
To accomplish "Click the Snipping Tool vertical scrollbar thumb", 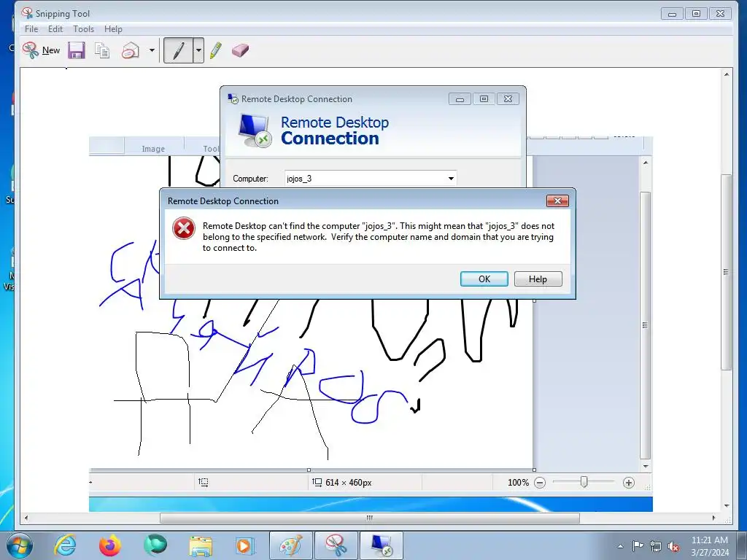I will [726, 272].
